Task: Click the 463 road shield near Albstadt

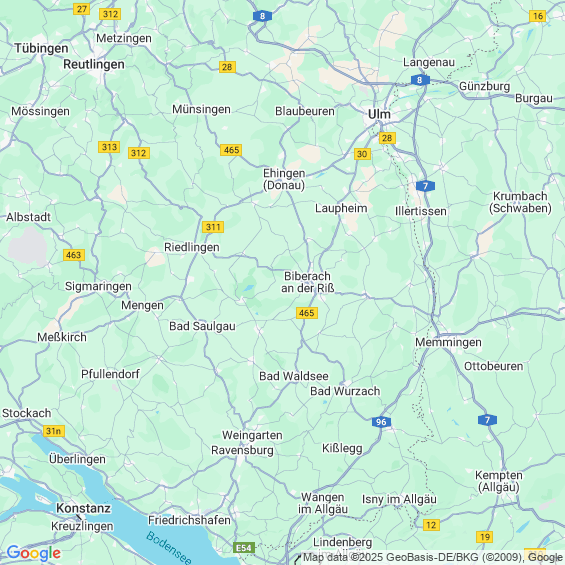Action: pos(74,255)
